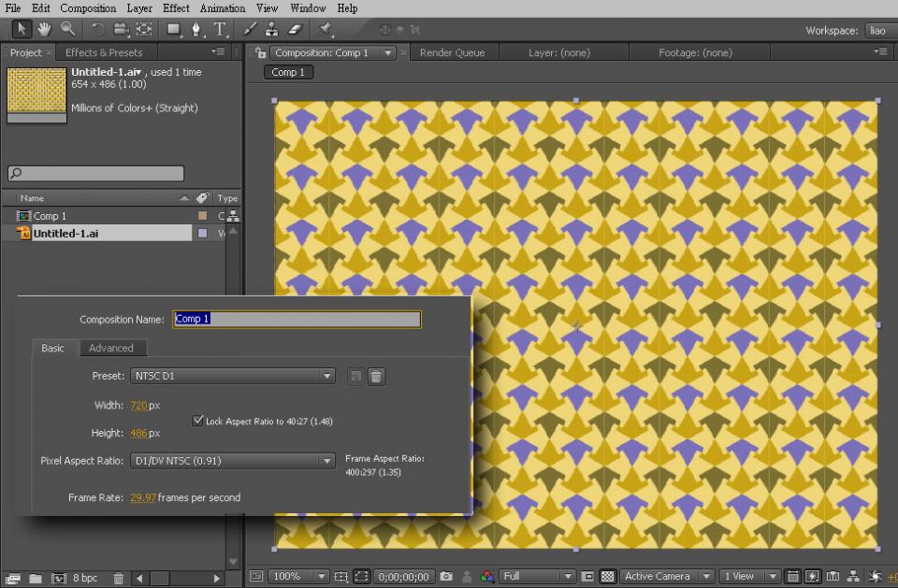
Task: Switch to the Advanced tab
Action: pos(111,348)
